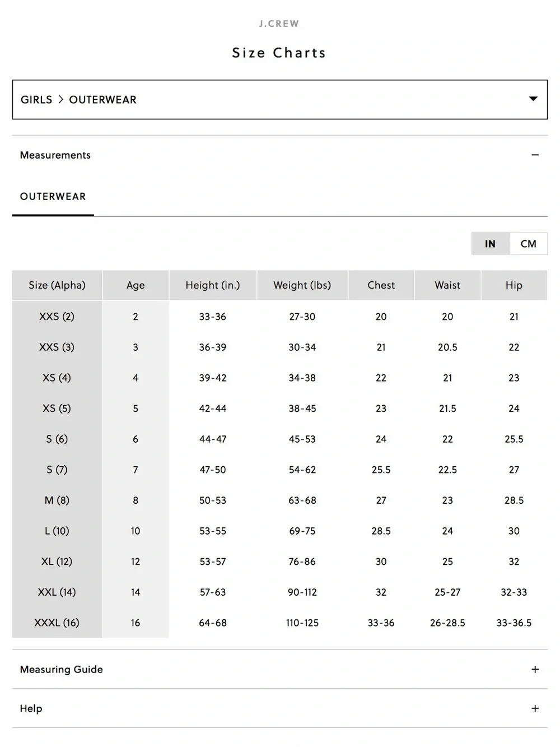Screen dimensions: 560x747
Task: Expand Measuring Guide with plus icon
Action: 535,669
